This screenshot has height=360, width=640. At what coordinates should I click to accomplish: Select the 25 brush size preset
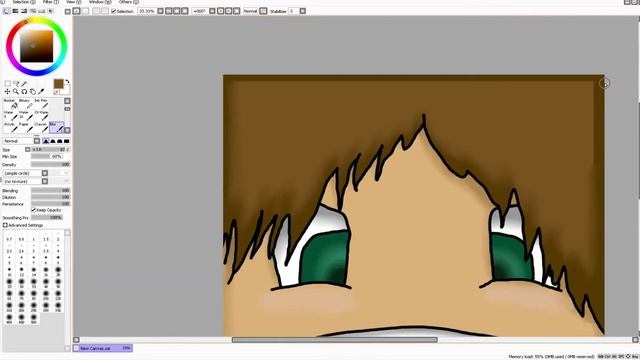[x=9, y=284]
